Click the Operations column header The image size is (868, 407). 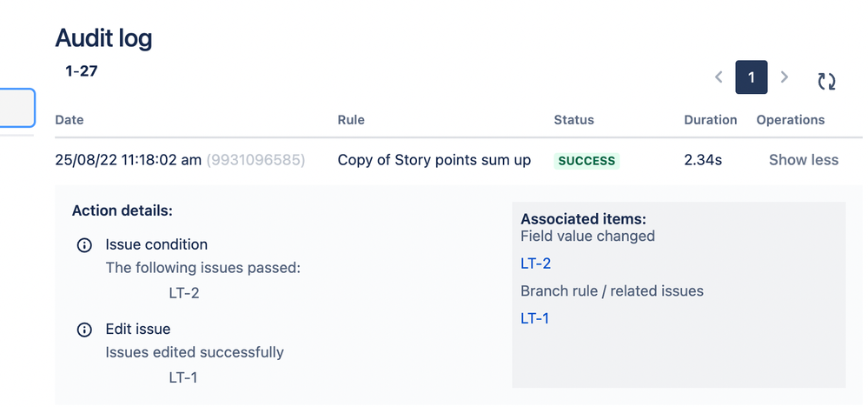coord(790,120)
